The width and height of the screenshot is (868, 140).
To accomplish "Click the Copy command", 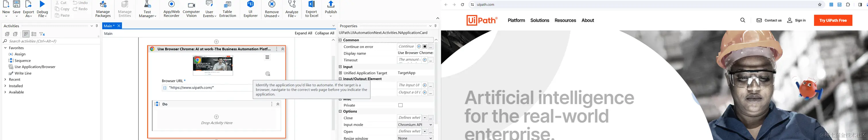I will pyautogui.click(x=62, y=9).
